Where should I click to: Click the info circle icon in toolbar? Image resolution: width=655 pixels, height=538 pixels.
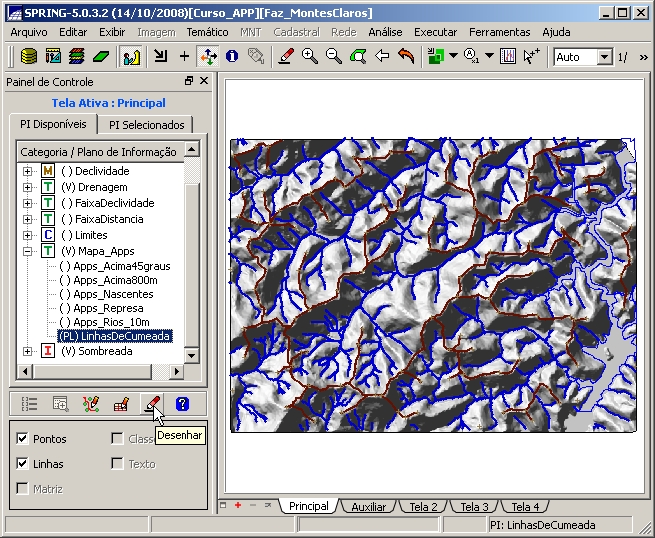232,57
